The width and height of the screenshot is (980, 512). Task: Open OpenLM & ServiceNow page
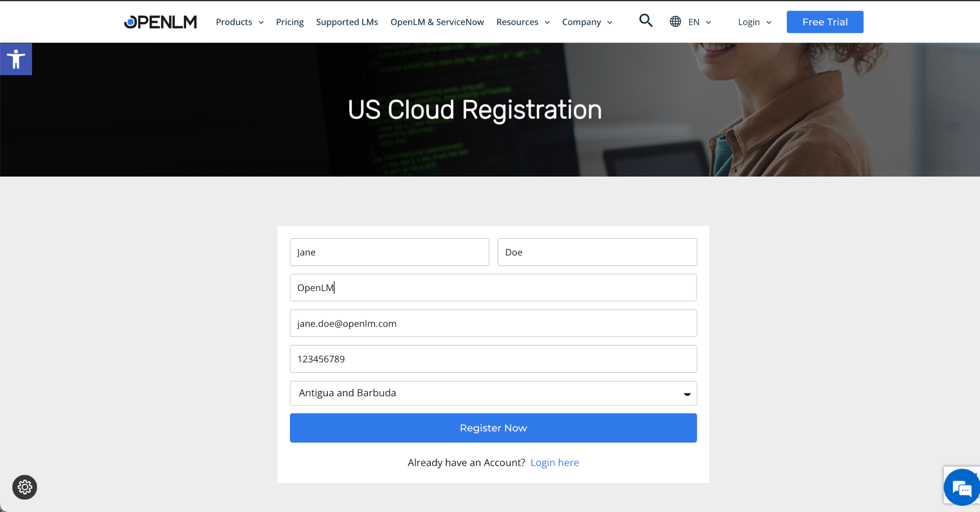tap(437, 22)
